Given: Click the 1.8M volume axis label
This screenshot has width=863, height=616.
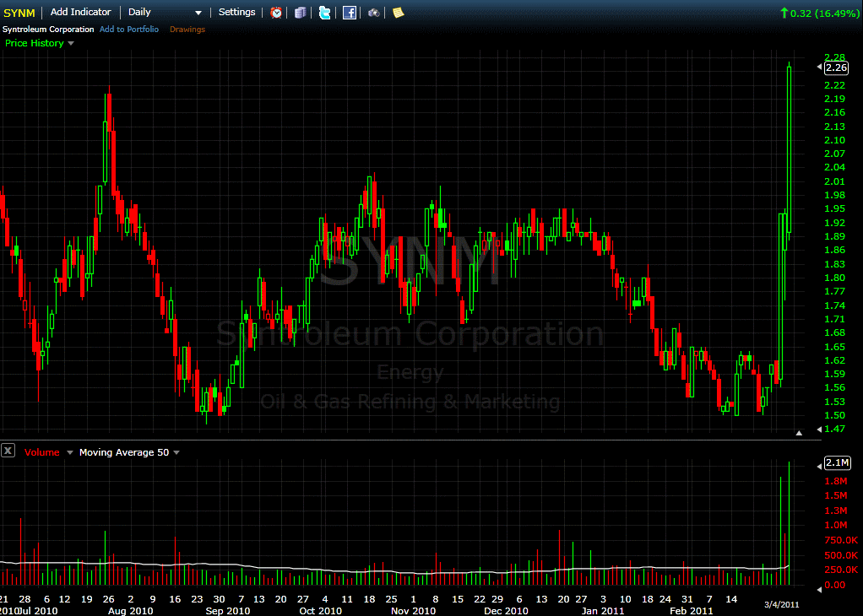Looking at the screenshot, I should click(x=835, y=481).
